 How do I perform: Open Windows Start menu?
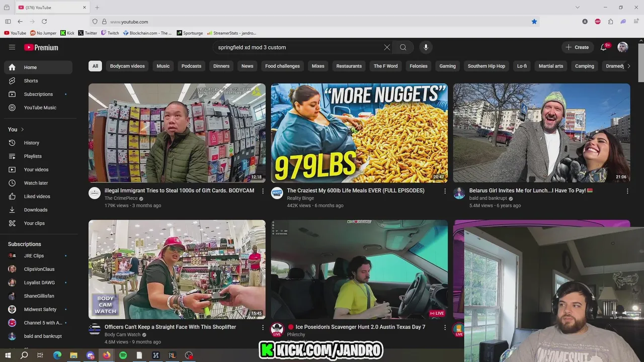coord(8,355)
